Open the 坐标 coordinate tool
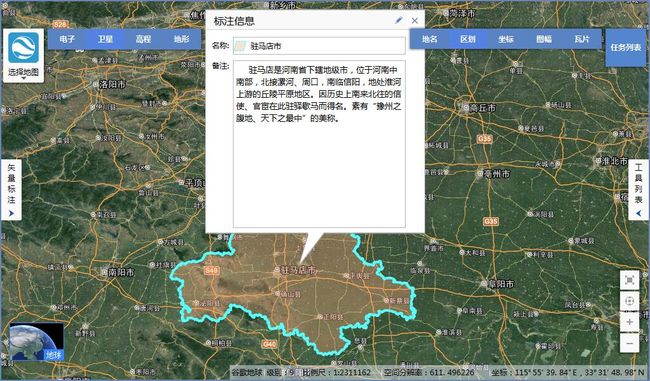The height and width of the screenshot is (381, 650). point(506,39)
